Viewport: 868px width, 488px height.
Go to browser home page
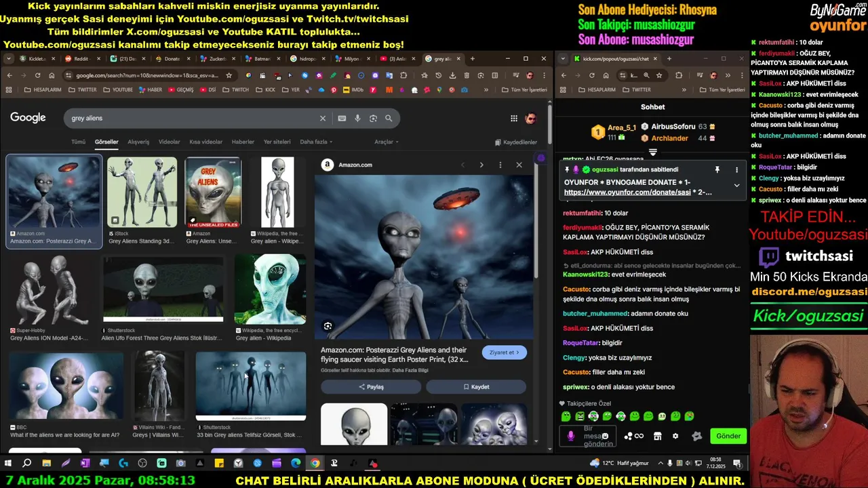tap(51, 75)
